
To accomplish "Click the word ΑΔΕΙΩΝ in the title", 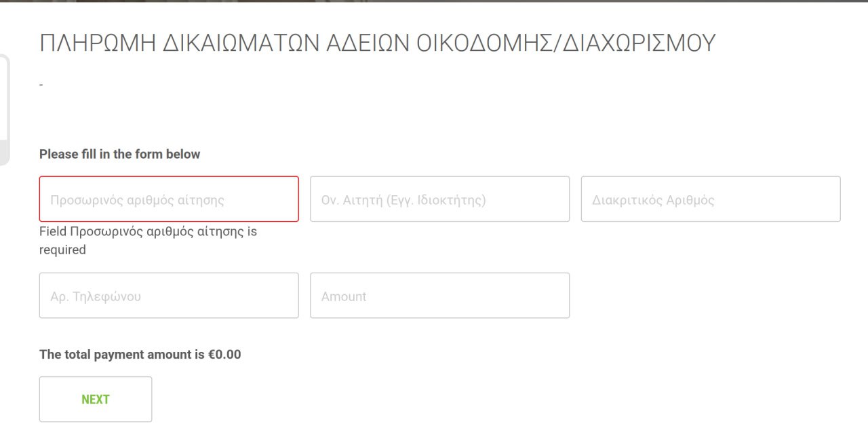I will tap(367, 43).
